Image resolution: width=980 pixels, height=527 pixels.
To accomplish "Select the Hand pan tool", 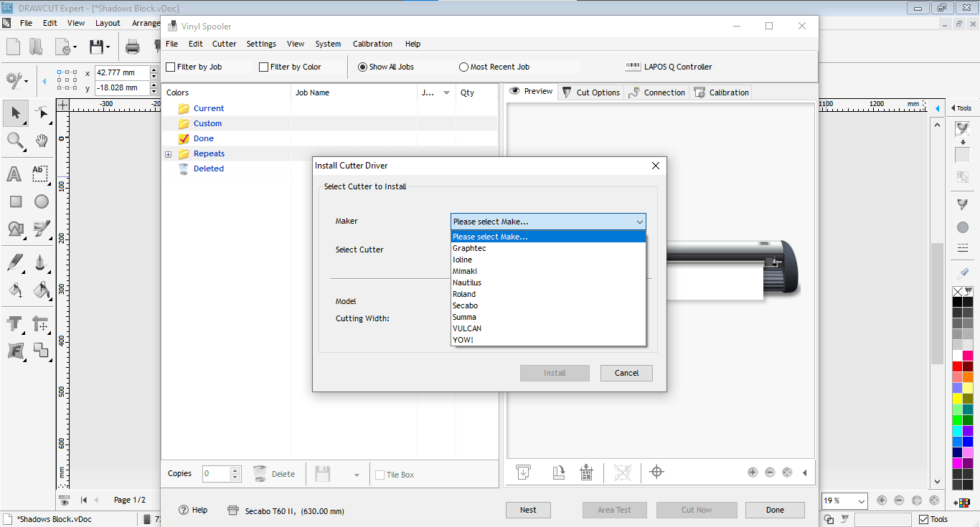I will pyautogui.click(x=42, y=141).
